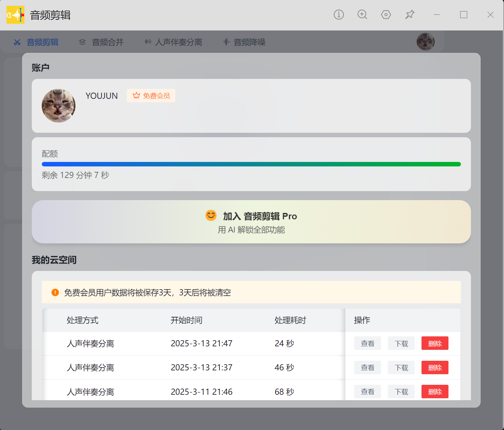This screenshot has width=504, height=430.
Task: Click the 46 秒 duration cell
Action: coord(284,367)
